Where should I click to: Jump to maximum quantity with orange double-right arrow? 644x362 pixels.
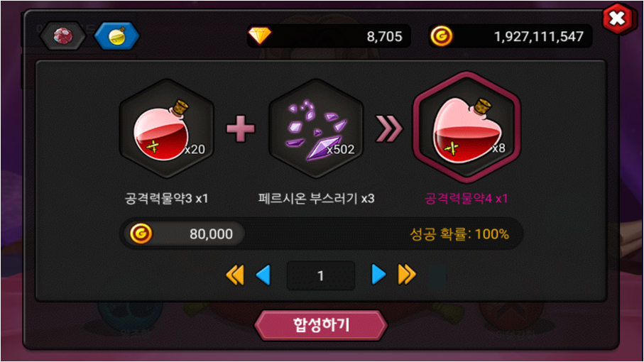tap(407, 275)
